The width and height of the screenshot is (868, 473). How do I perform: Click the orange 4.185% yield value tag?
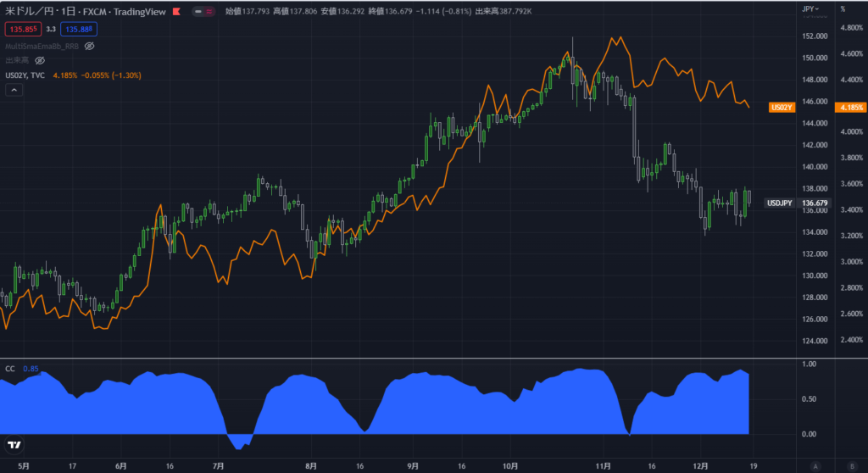click(x=849, y=108)
